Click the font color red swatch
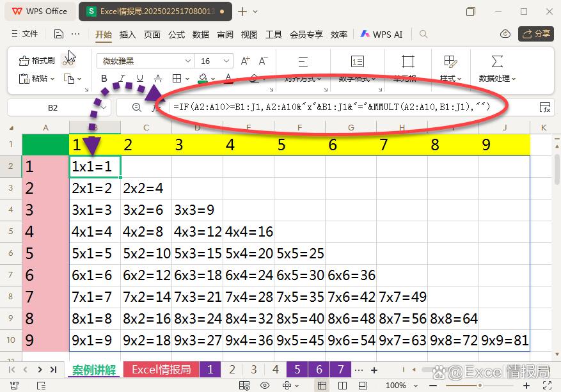This screenshot has height=392, width=561. click(228, 77)
